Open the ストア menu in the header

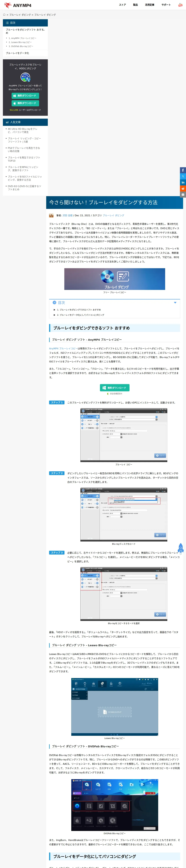122,5
